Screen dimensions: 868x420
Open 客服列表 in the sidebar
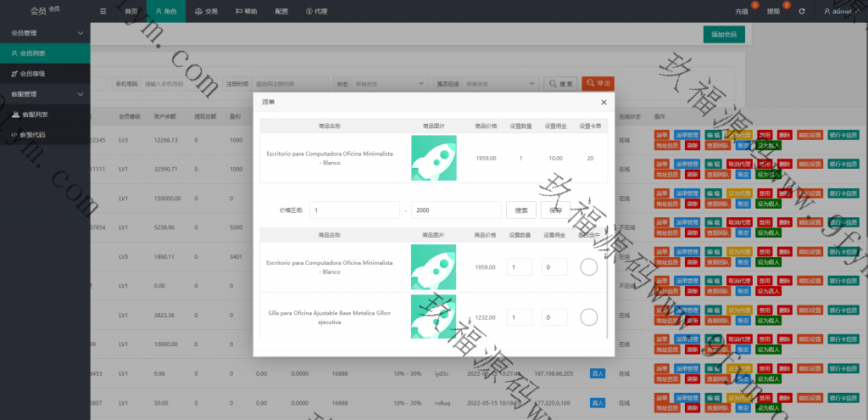34,115
